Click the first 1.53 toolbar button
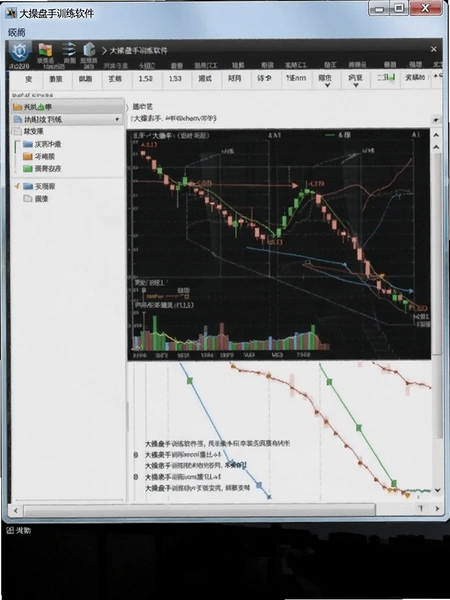 [145, 78]
